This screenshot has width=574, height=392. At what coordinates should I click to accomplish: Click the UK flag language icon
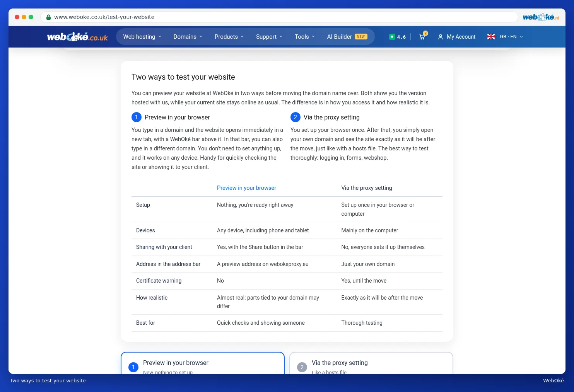(491, 37)
